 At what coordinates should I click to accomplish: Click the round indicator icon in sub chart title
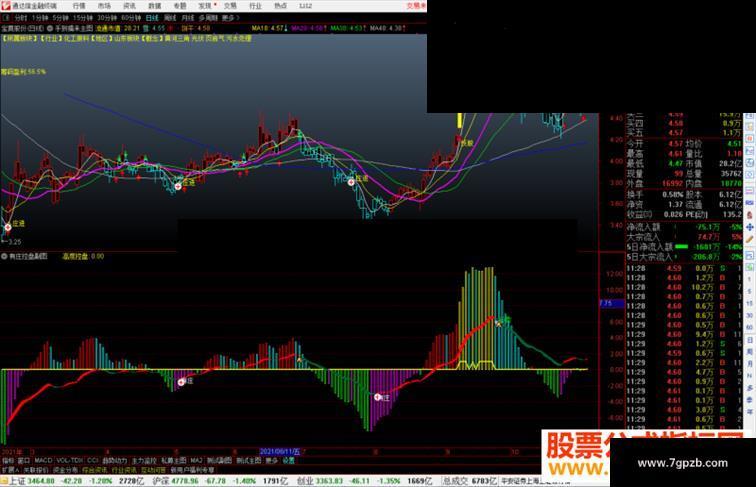[x=4, y=257]
